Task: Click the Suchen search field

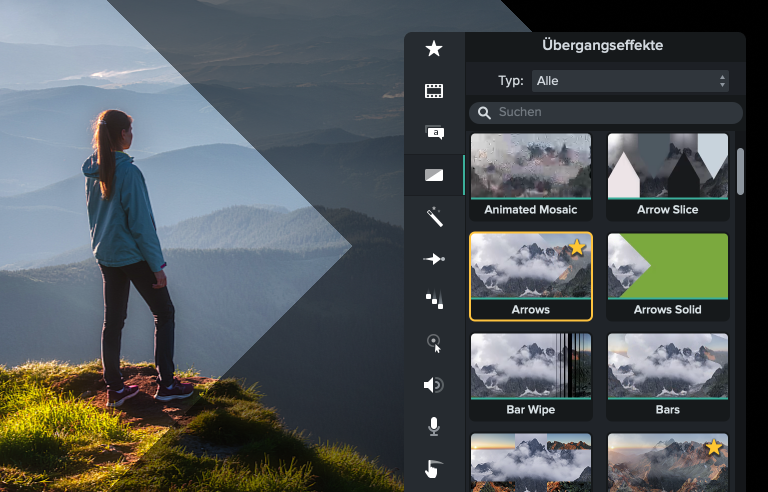Action: point(606,112)
